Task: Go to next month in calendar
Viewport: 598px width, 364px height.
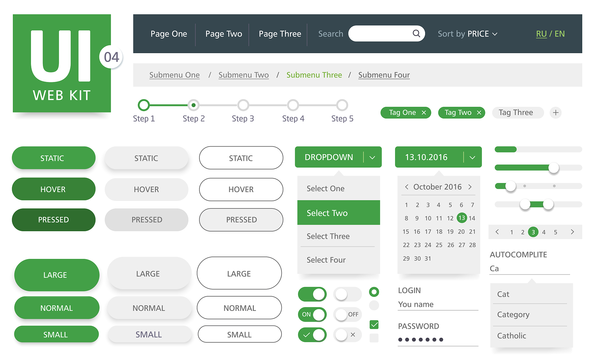Action: point(470,187)
